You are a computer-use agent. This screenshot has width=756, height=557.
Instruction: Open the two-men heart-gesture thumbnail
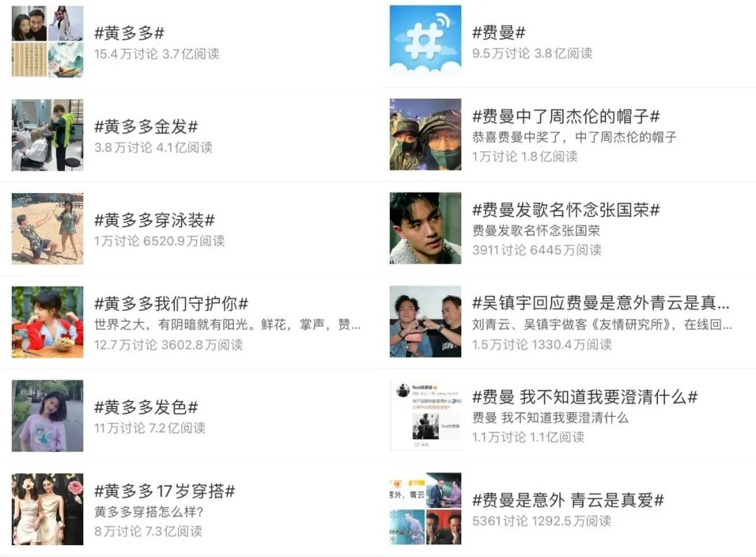pyautogui.click(x=426, y=321)
